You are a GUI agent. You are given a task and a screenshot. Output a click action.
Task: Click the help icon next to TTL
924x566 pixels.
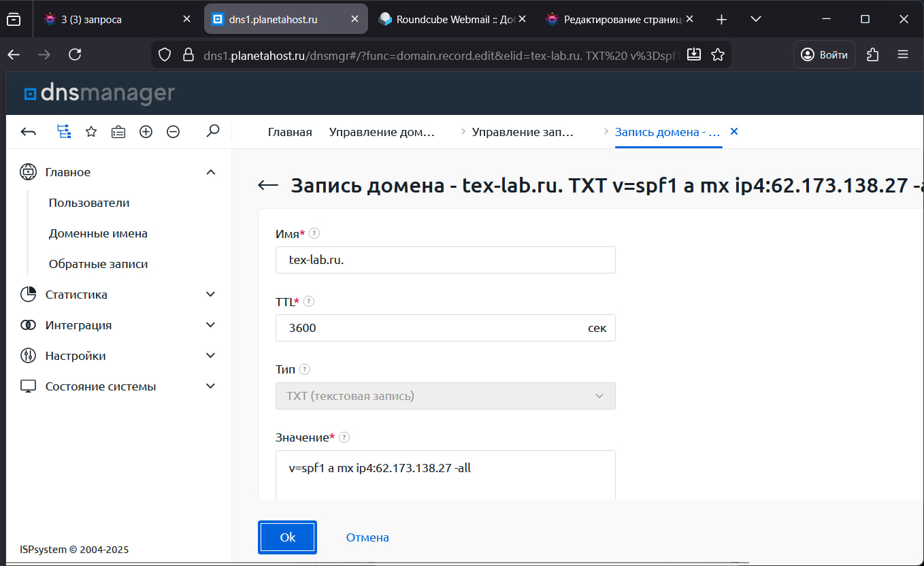[x=309, y=301]
